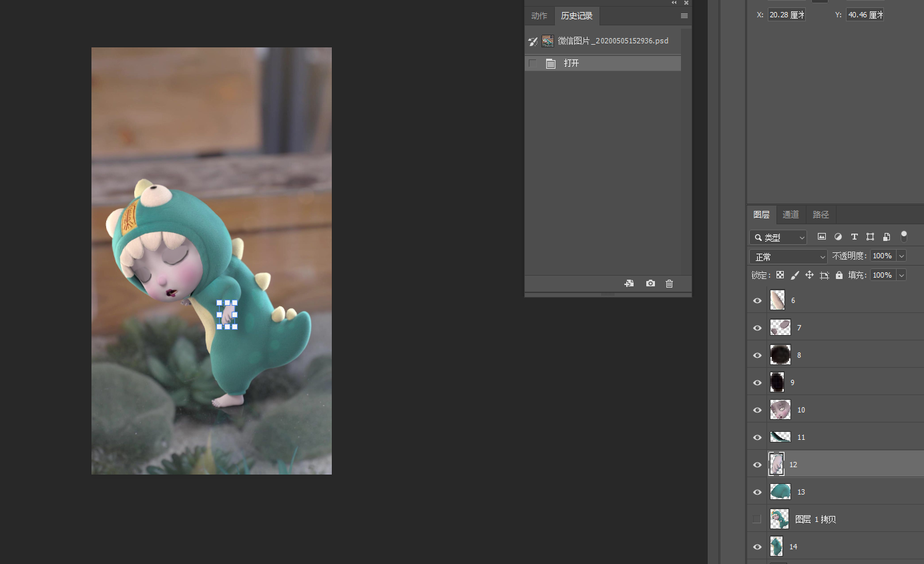The image size is (924, 564).
Task: Open the 正常 blend mode dropdown
Action: (788, 257)
